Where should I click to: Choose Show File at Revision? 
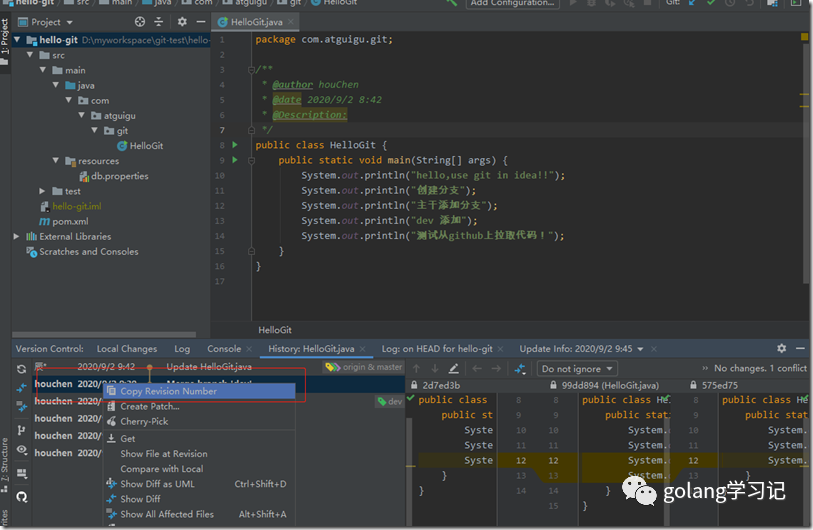[200, 454]
